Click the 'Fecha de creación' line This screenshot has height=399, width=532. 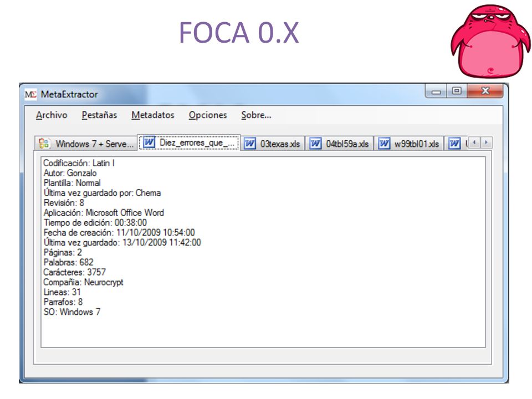point(120,232)
